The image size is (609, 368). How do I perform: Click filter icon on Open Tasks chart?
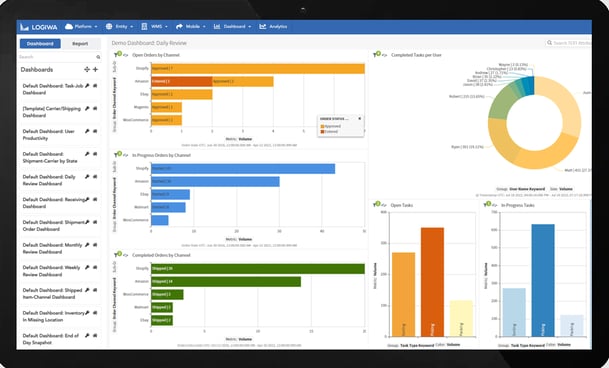click(x=376, y=204)
